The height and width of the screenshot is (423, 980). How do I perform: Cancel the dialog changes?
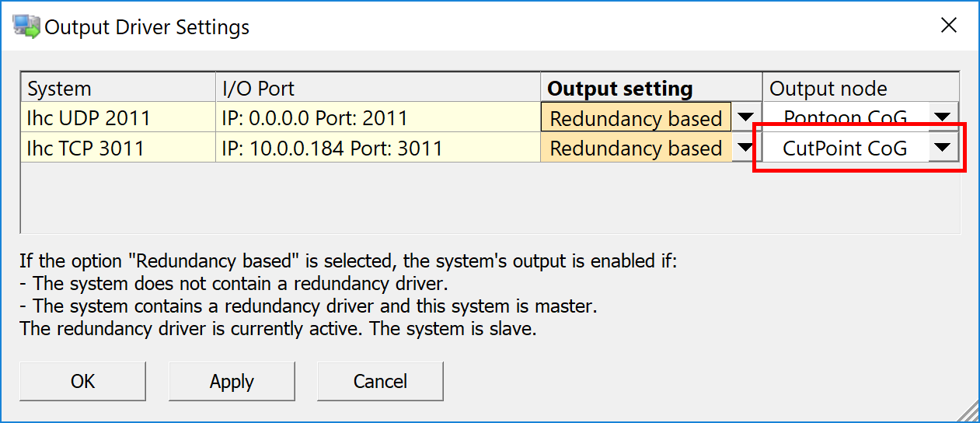tap(380, 381)
